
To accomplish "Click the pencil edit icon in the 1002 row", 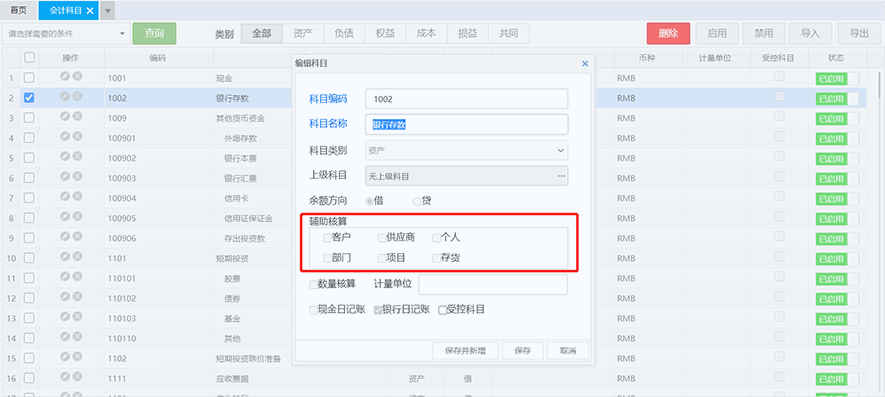I will tap(65, 96).
